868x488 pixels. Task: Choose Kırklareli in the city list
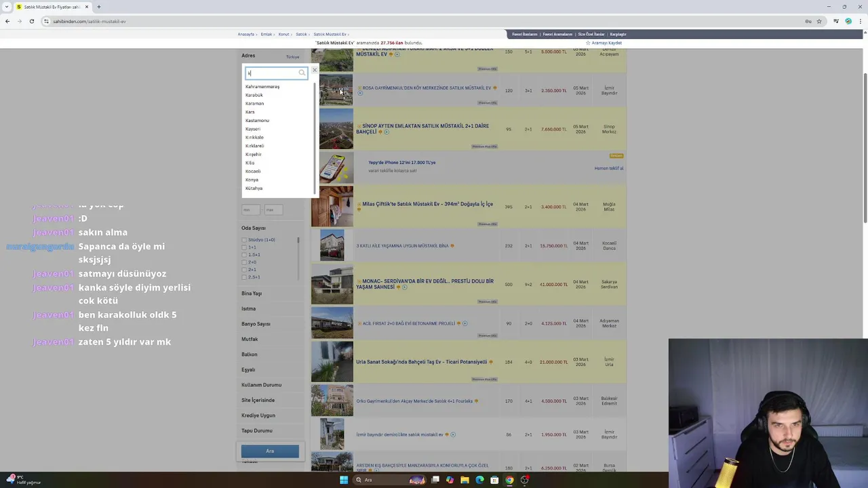point(254,146)
